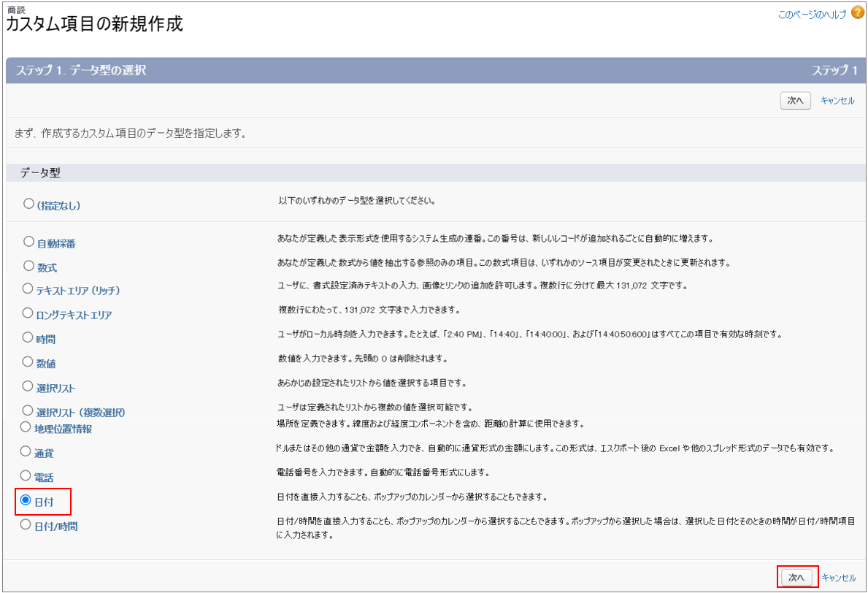Image resolution: width=868 pixels, height=593 pixels.
Task: Click the orange help question mark icon
Action: click(857, 13)
